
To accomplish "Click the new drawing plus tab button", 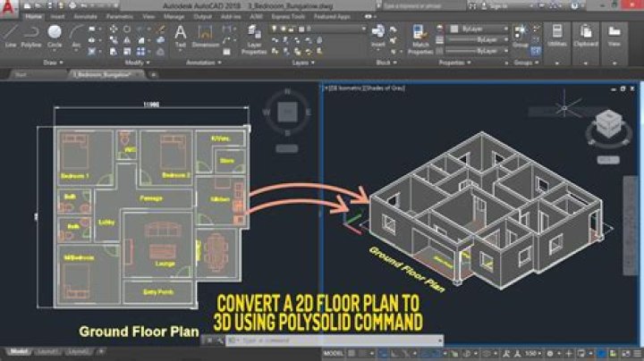I will [153, 75].
